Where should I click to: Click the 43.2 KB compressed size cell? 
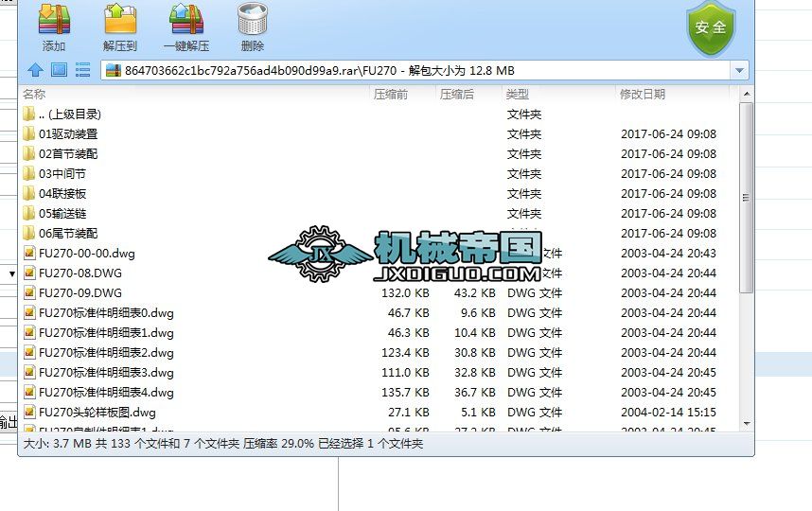click(475, 293)
